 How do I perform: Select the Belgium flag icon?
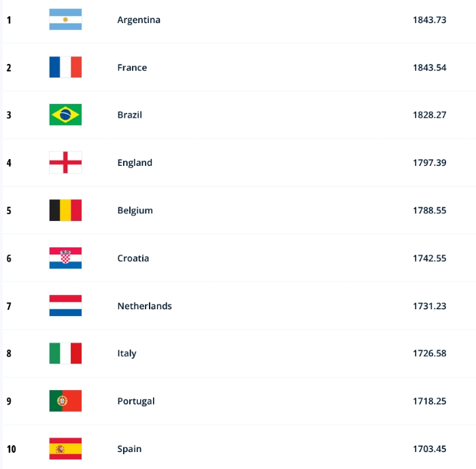[65, 210]
